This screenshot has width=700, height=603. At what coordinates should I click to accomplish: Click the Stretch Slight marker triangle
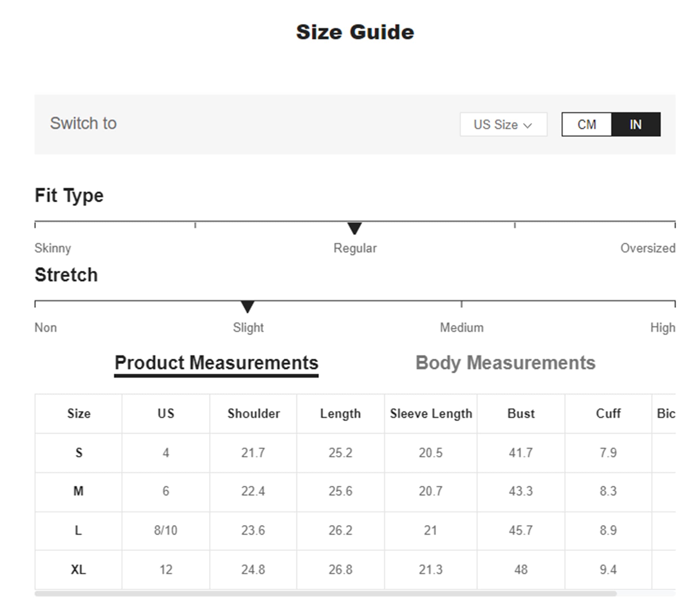[248, 307]
